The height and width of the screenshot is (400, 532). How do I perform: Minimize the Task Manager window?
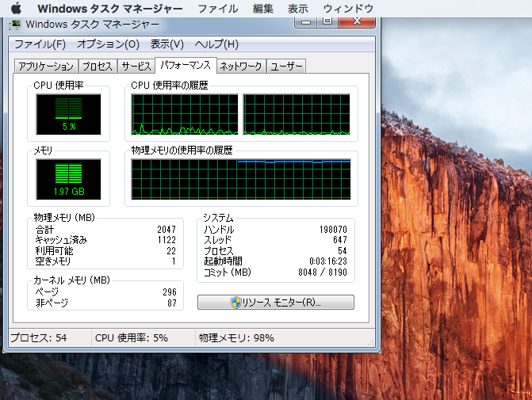[306, 22]
